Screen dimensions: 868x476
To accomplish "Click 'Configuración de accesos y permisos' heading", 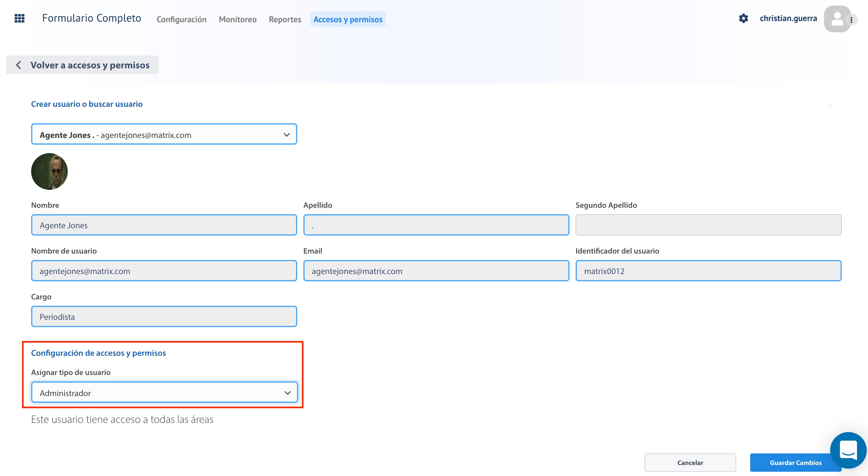I will pyautogui.click(x=98, y=353).
